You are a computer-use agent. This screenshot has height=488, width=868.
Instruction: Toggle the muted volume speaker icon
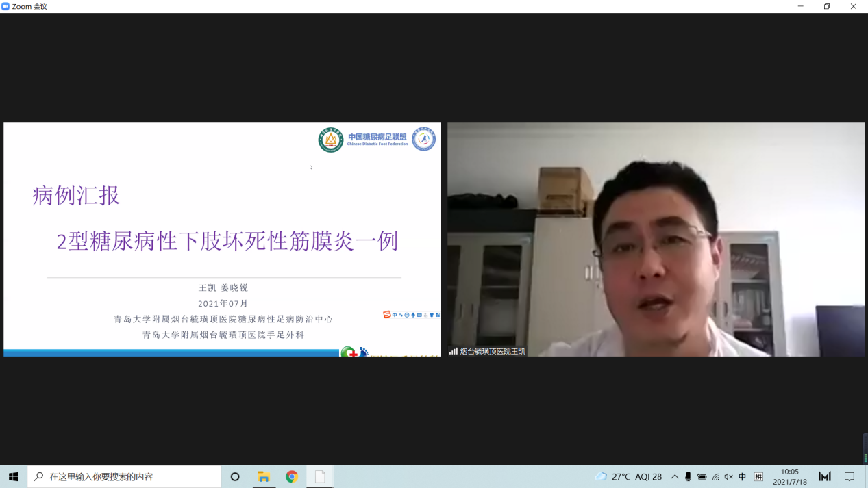pos(728,476)
